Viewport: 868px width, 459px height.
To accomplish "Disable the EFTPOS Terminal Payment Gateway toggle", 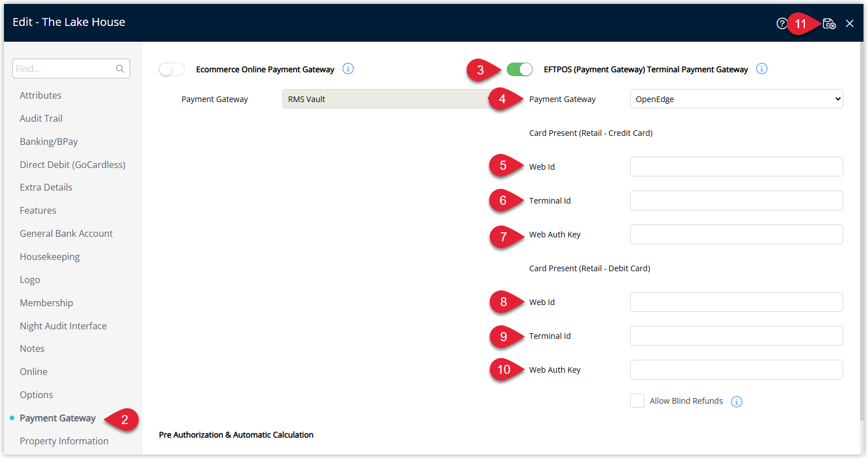I will point(520,69).
